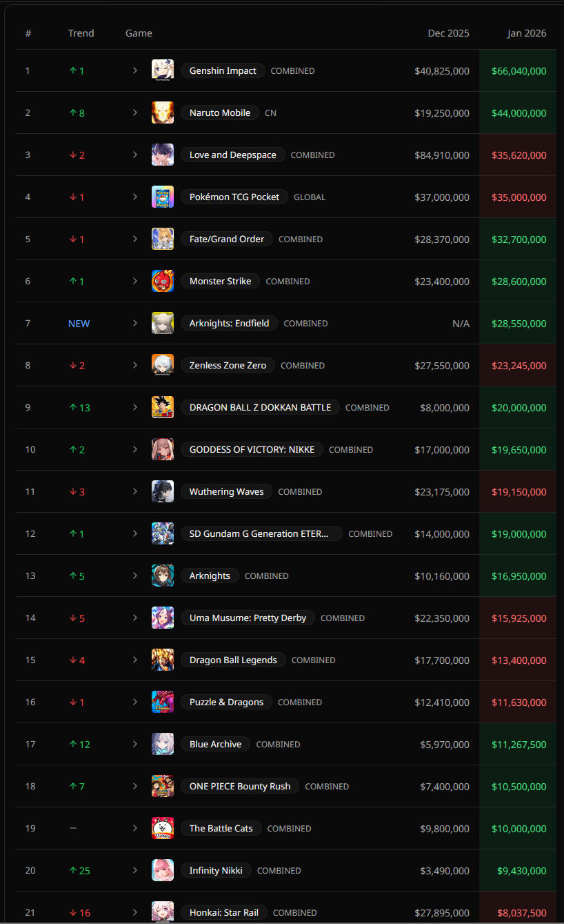The width and height of the screenshot is (564, 924).
Task: Open the Arknights game icon in row 13
Action: point(163,576)
